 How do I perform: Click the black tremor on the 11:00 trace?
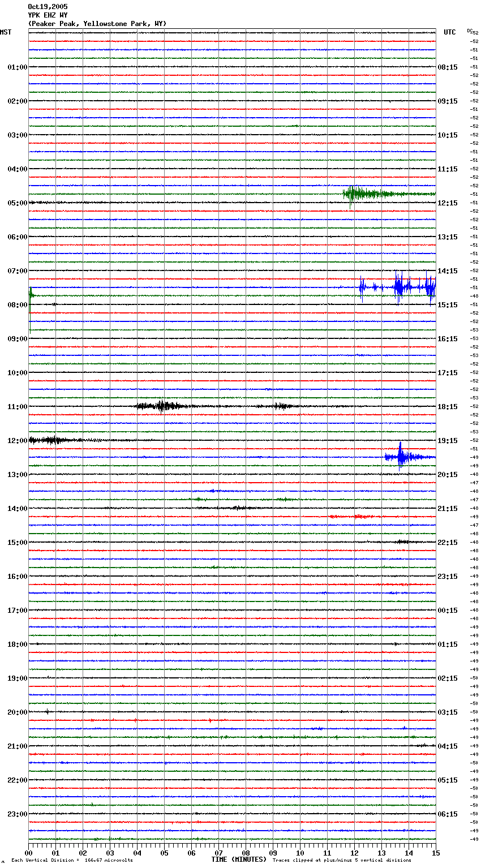point(164,406)
